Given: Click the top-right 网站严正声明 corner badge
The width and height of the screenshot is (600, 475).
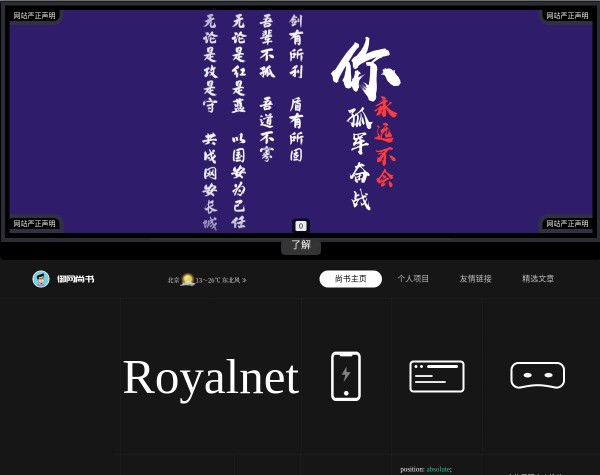Looking at the screenshot, I should tap(567, 15).
